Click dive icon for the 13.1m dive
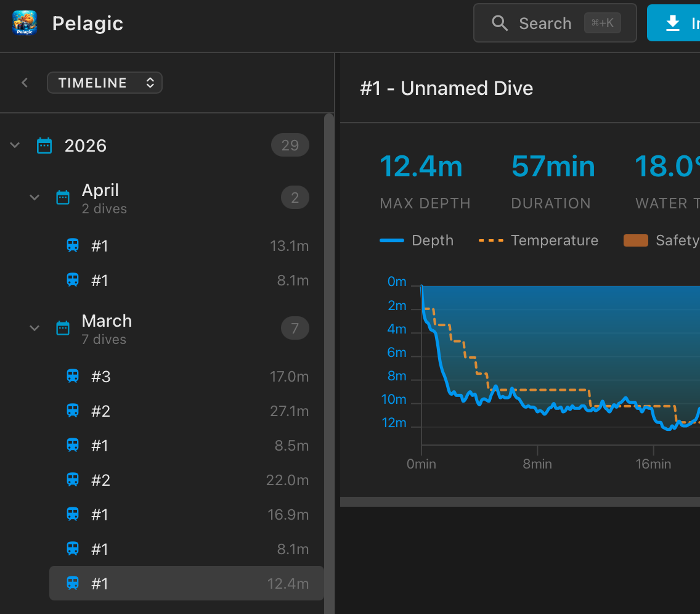Image resolution: width=700 pixels, height=614 pixels. click(x=73, y=246)
